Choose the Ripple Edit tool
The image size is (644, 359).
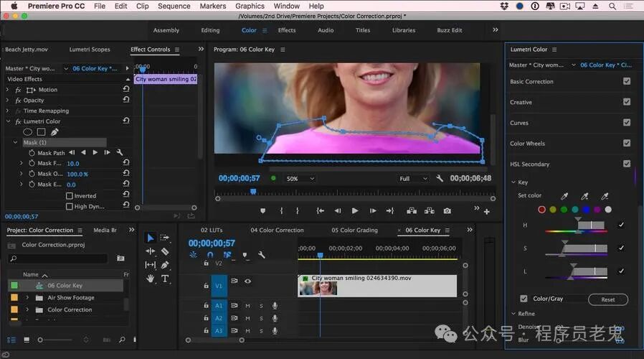coord(151,251)
